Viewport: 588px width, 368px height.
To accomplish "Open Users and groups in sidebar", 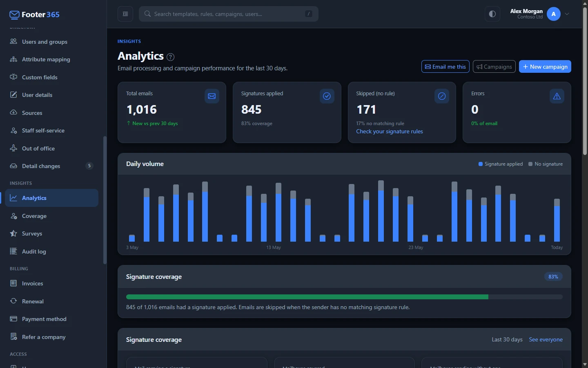I will (52, 42).
